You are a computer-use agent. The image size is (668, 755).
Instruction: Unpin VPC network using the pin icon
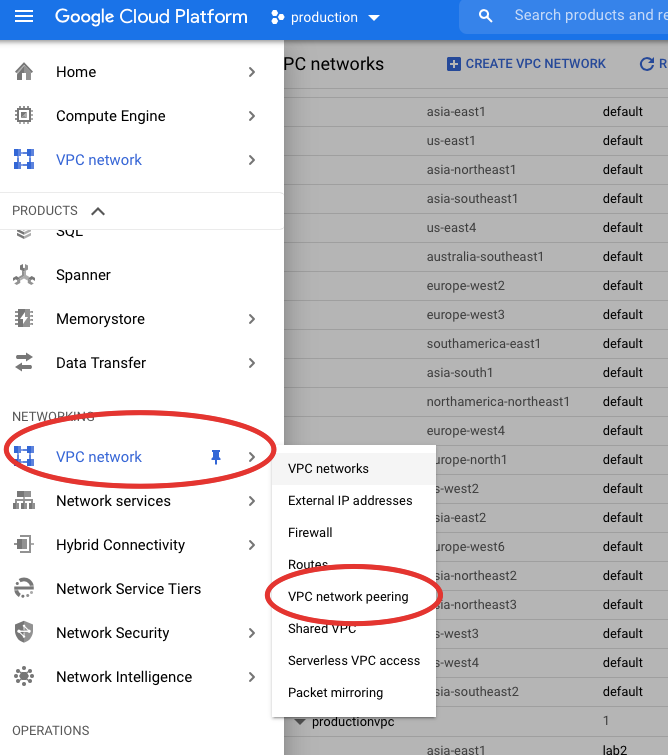pyautogui.click(x=215, y=457)
